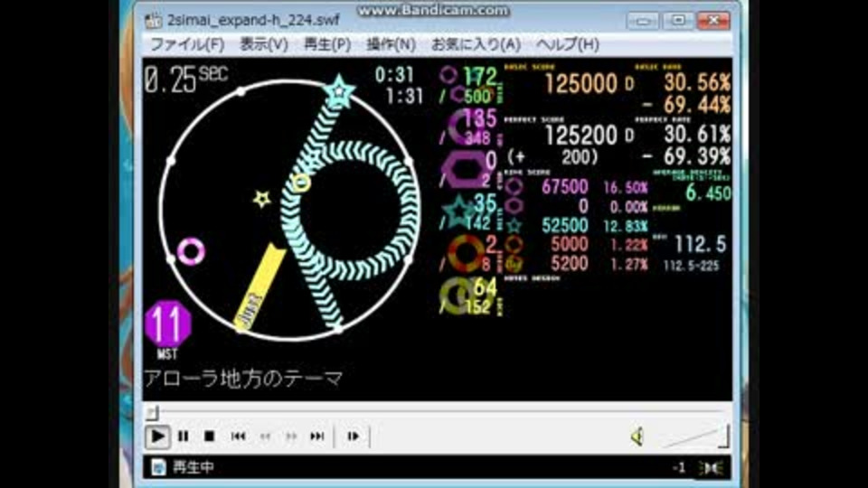Click the break score 5000

pos(569,244)
